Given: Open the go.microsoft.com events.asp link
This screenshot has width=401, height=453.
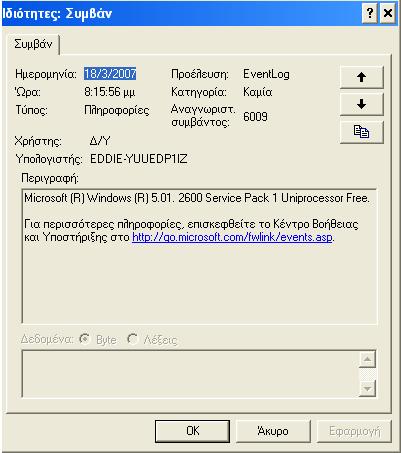Looking at the screenshot, I should (232, 237).
